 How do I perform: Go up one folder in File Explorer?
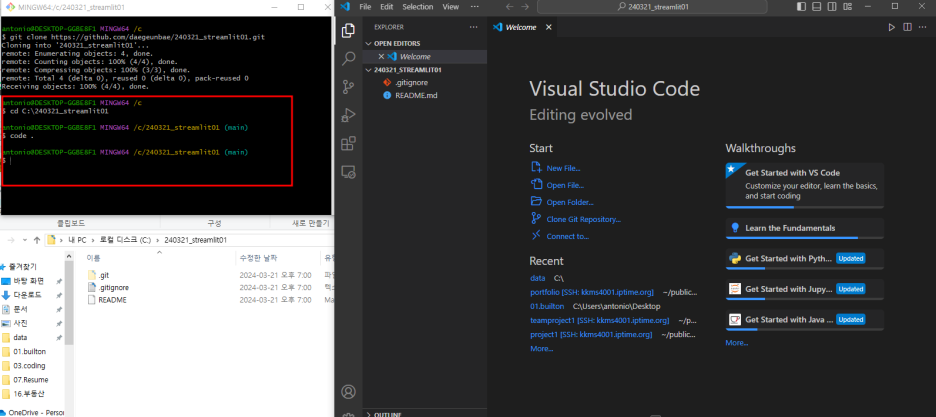tap(37, 240)
